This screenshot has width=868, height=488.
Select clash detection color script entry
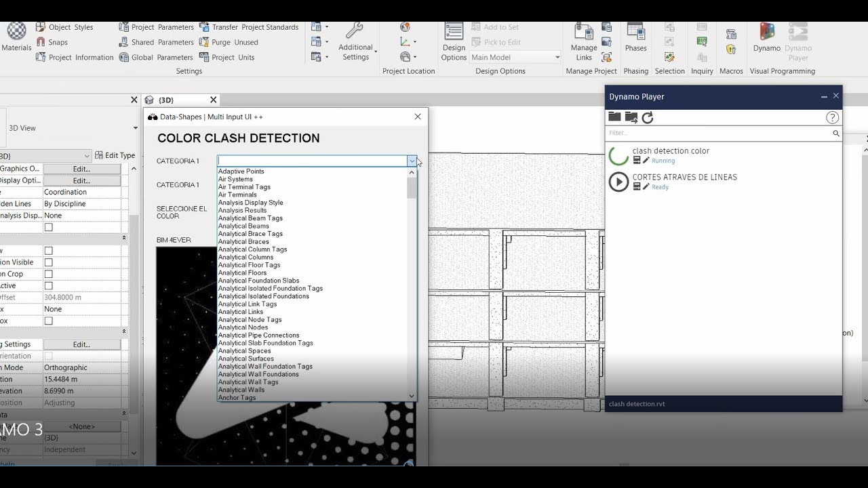[x=671, y=151]
